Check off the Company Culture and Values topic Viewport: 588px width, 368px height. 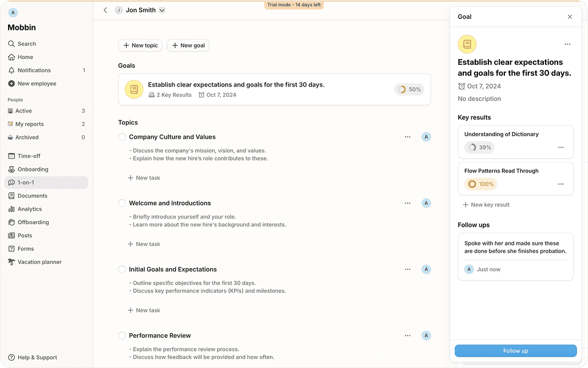pos(122,137)
